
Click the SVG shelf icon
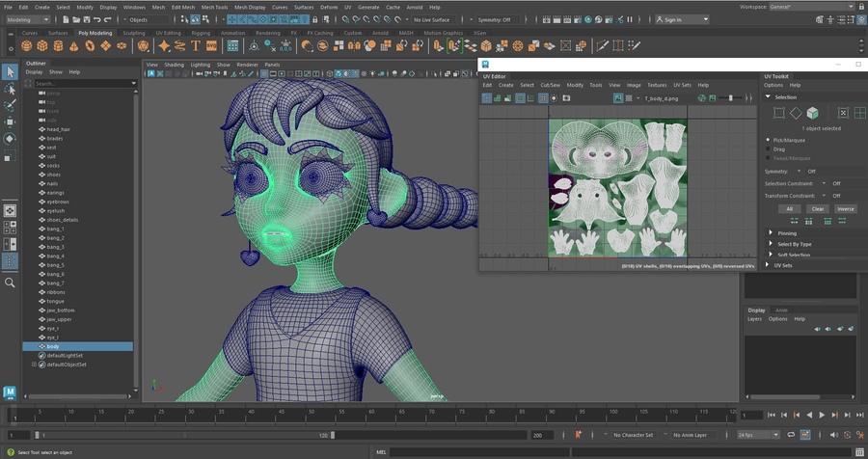209,45
